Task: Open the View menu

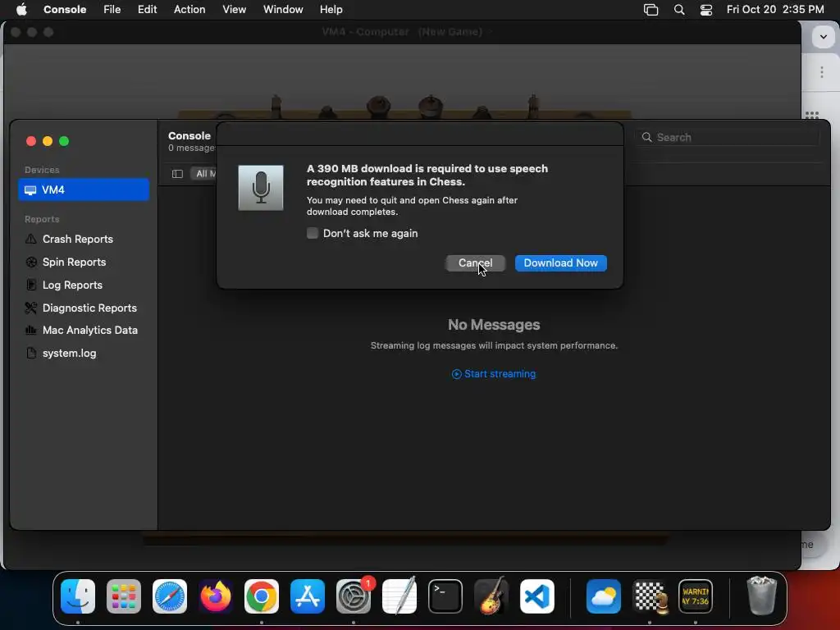Action: tap(234, 9)
